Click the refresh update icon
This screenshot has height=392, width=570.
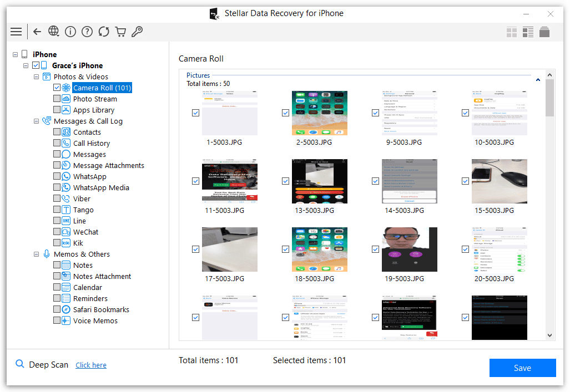(x=104, y=32)
